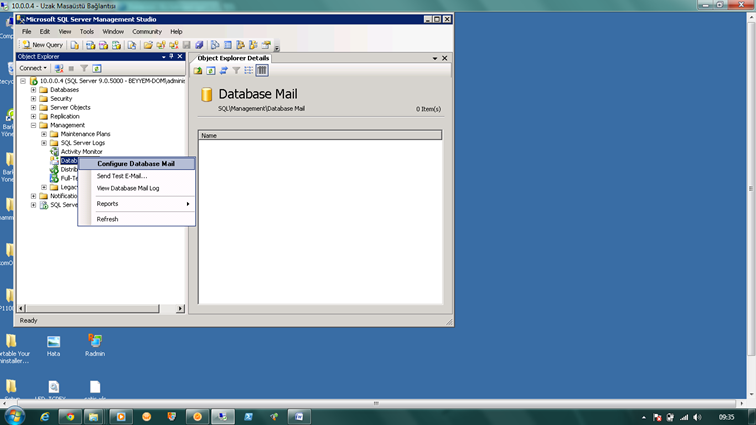Open the Connect dropdown in Object Explorer
The height and width of the screenshot is (425, 756).
coord(33,69)
